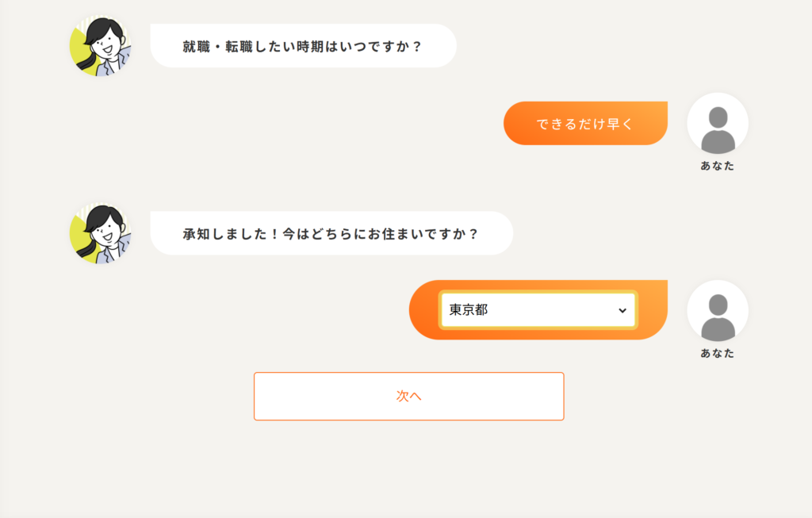
Task: Click the advisor avatar beside the job-timing question
Action: 101,46
